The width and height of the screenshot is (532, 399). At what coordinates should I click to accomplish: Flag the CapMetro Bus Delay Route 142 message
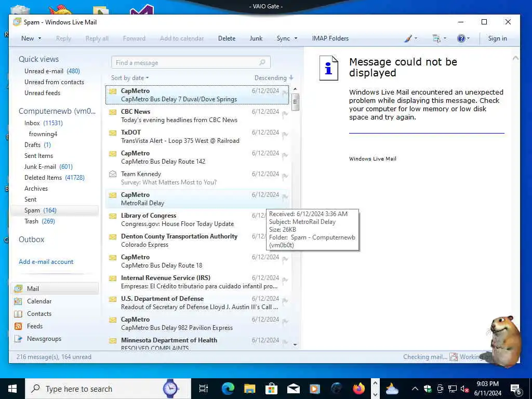(285, 155)
